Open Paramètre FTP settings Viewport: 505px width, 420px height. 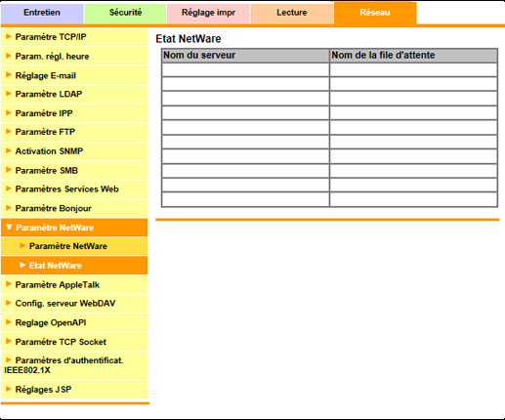click(x=74, y=132)
